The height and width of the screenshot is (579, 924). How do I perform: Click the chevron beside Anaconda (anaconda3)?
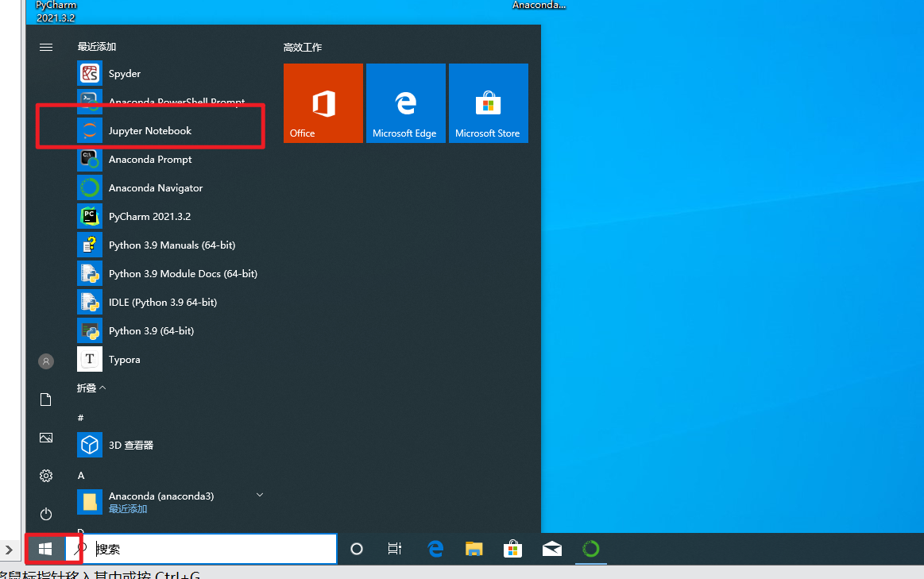(x=259, y=495)
